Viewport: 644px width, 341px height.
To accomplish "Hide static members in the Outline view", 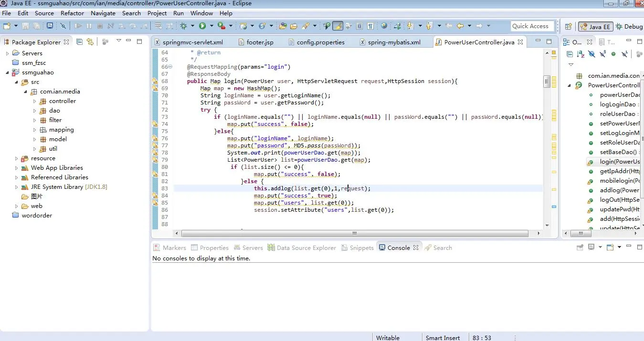I will [x=602, y=54].
